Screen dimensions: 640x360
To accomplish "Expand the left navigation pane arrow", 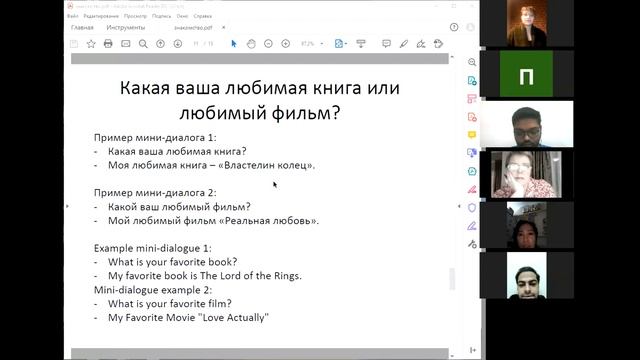I will click(67, 206).
